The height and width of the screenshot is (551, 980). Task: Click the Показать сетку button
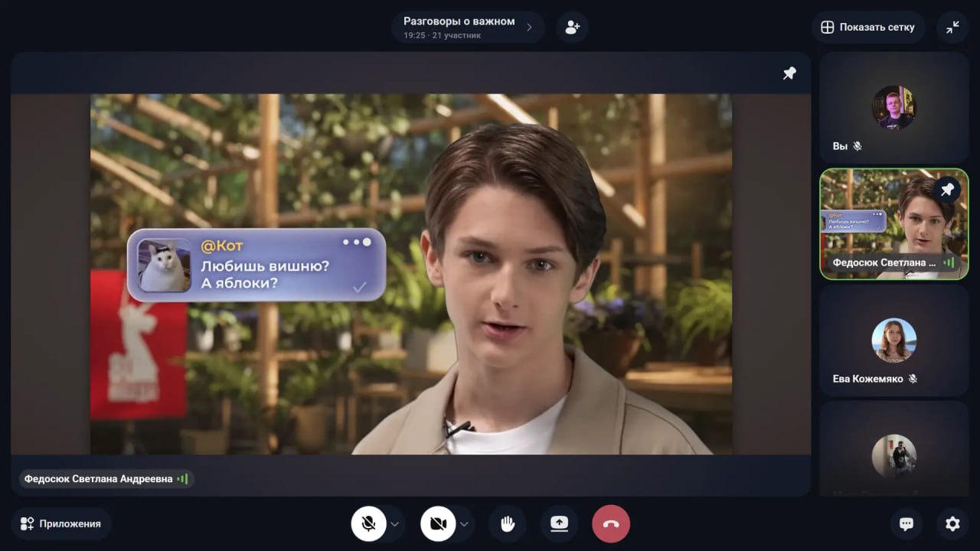click(868, 28)
